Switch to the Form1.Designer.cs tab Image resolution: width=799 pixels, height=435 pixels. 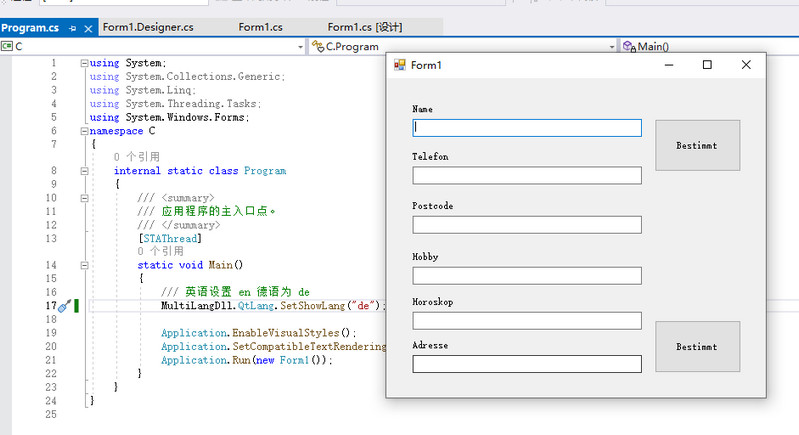coord(148,28)
